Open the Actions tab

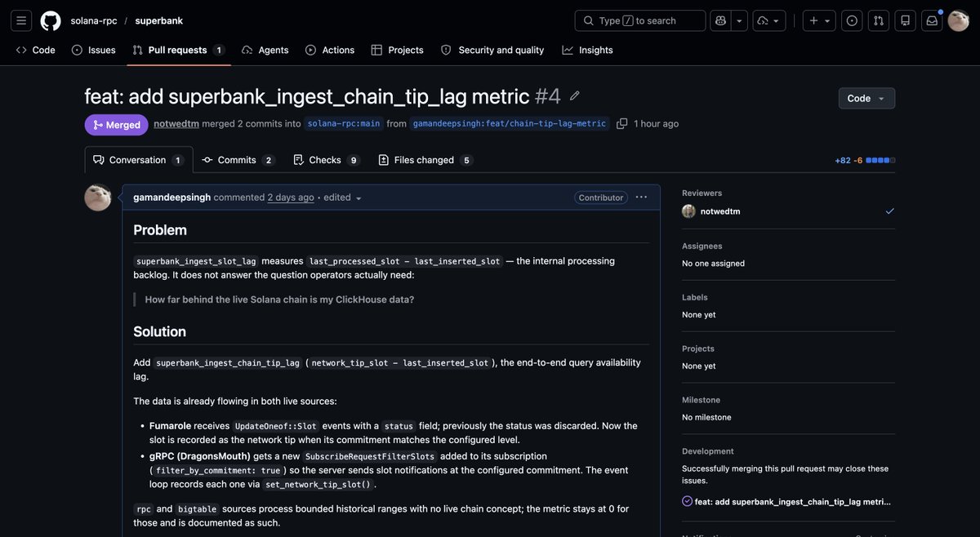[x=330, y=50]
